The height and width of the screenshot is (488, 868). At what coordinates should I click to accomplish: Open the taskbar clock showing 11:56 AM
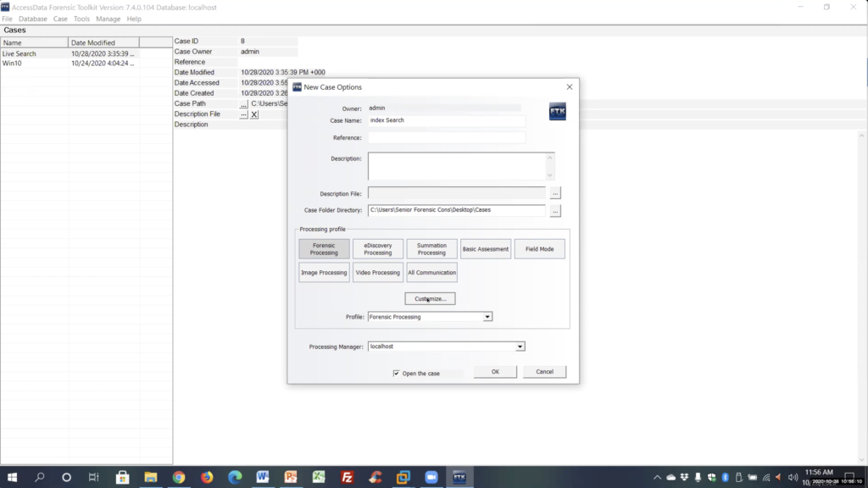820,473
